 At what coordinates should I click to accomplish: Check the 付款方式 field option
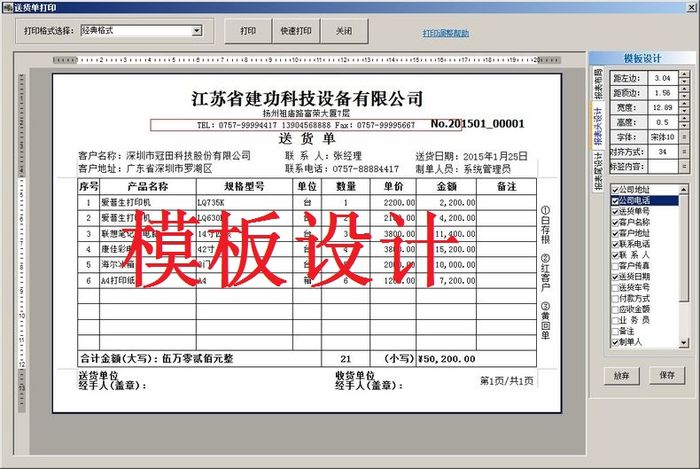613,298
